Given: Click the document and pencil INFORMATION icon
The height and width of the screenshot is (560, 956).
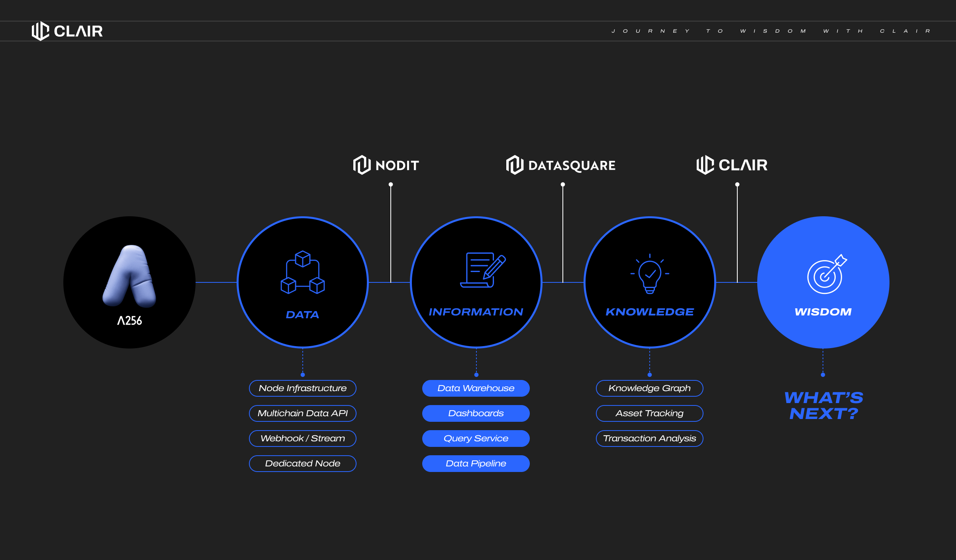Looking at the screenshot, I should (x=482, y=270).
